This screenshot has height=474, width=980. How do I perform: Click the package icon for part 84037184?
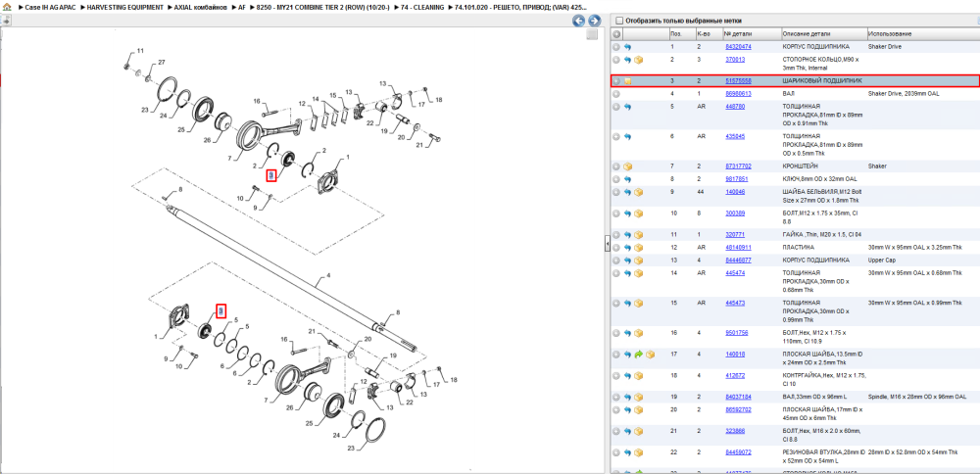coord(639,398)
